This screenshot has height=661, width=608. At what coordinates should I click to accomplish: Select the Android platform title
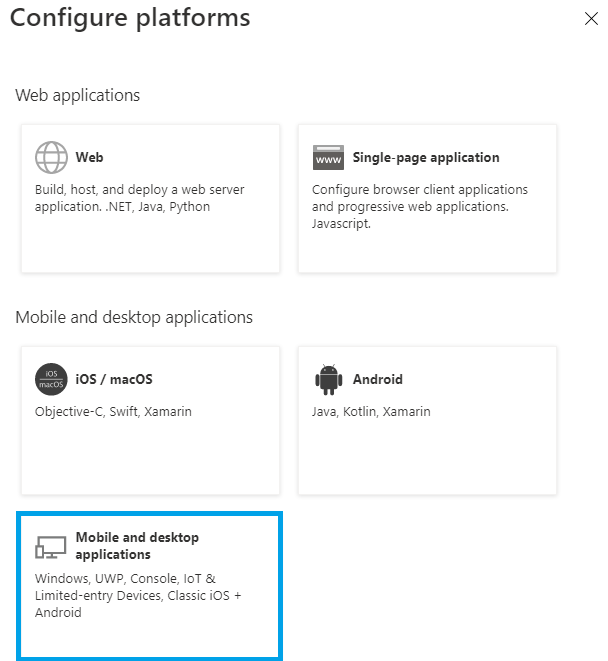pos(377,379)
